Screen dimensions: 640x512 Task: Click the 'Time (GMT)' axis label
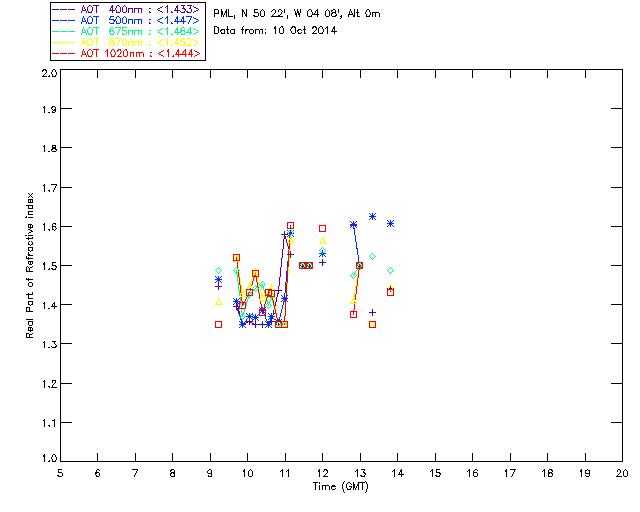tap(340, 487)
